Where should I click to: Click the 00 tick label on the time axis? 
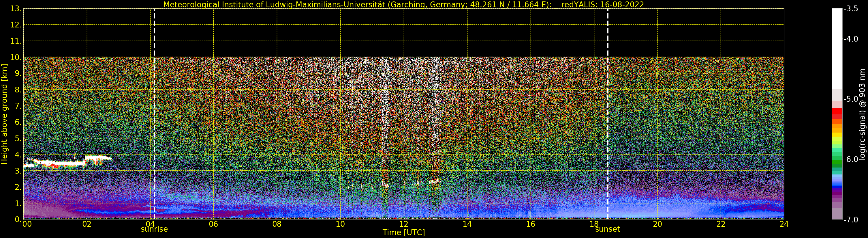(27, 224)
